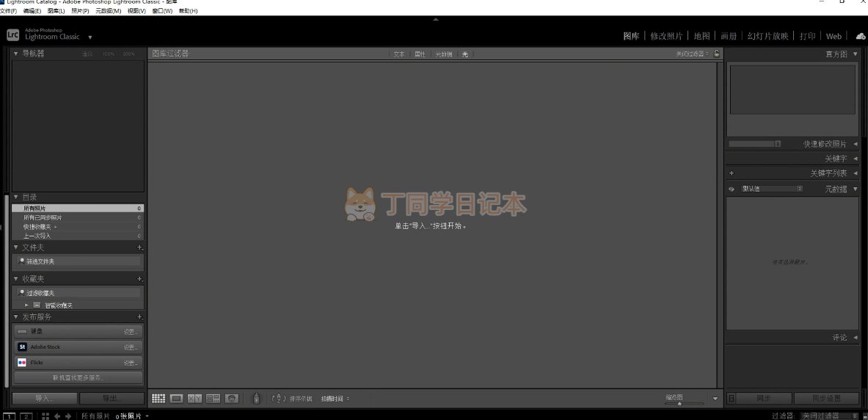
Task: Add publish service with plus icon
Action: tap(140, 317)
